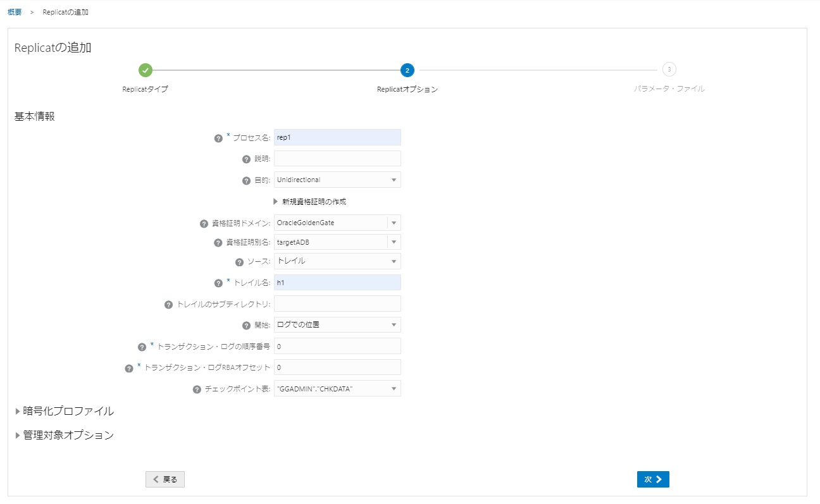
Task: Click help icon for チェックポイント表
Action: (x=197, y=390)
